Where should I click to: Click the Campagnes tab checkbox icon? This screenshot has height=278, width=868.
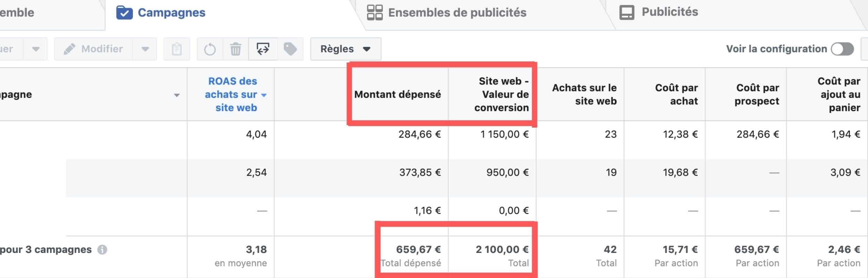coord(124,13)
